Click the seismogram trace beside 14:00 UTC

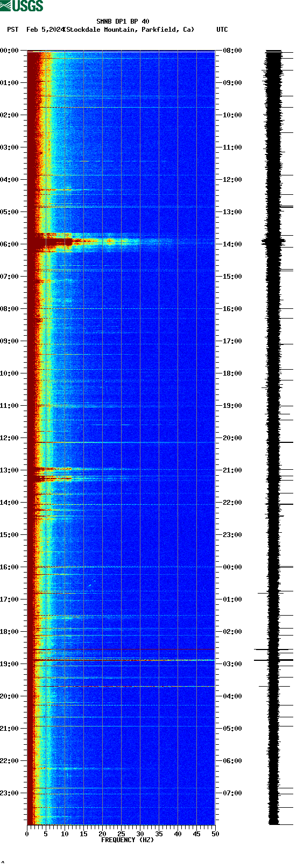(274, 242)
